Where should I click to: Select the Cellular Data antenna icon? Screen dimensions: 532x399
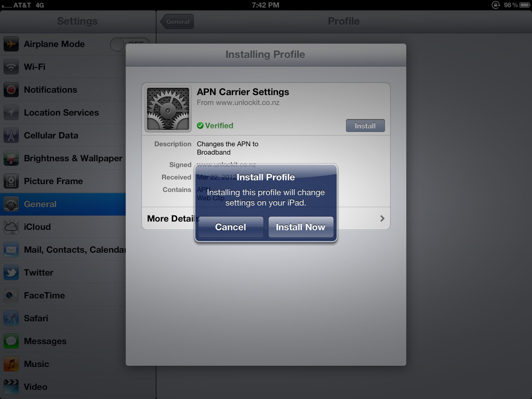click(11, 135)
